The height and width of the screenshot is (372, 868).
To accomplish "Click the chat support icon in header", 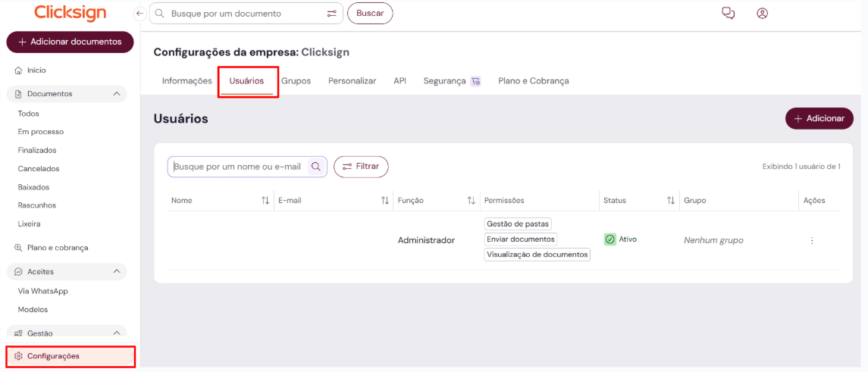I will click(x=729, y=13).
